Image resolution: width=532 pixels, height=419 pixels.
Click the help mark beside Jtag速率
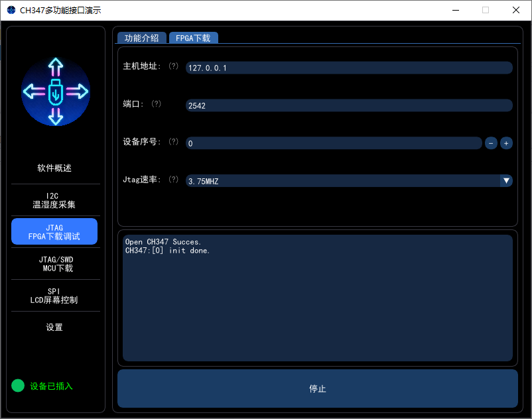pos(173,179)
